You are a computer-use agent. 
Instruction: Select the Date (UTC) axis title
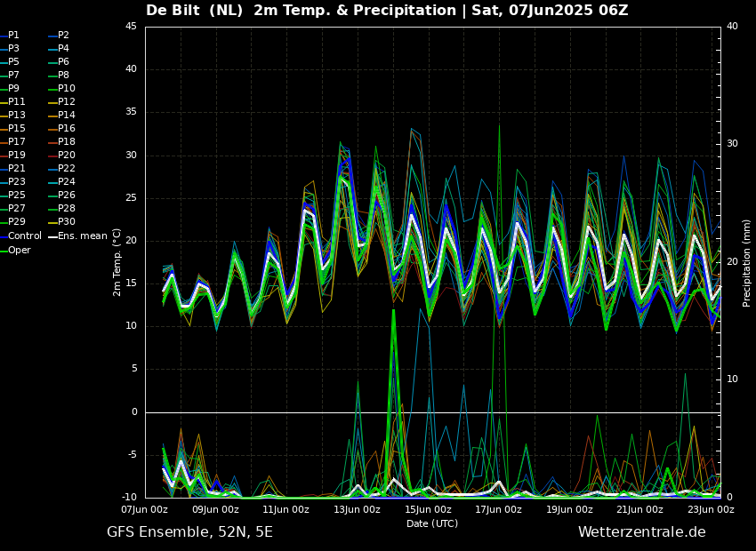432,523
